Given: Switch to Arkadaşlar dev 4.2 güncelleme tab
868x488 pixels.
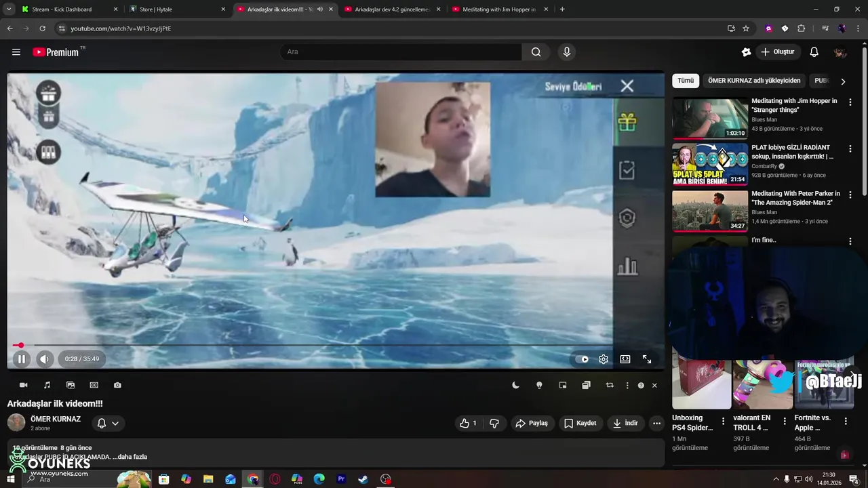Looking at the screenshot, I should (393, 9).
